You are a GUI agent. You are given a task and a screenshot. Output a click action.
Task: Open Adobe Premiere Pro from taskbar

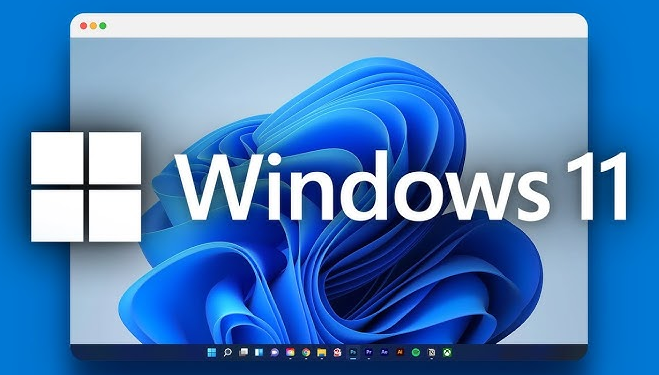coord(369,352)
